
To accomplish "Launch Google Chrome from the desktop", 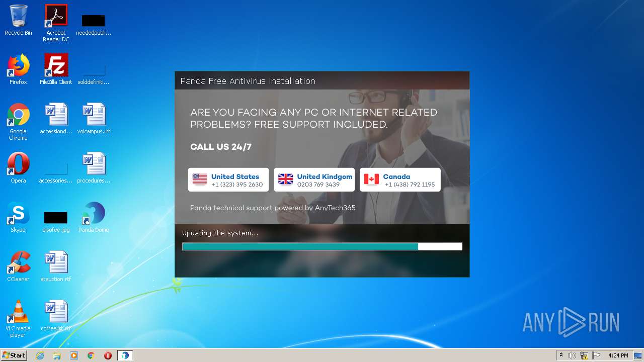I will (x=18, y=122).
